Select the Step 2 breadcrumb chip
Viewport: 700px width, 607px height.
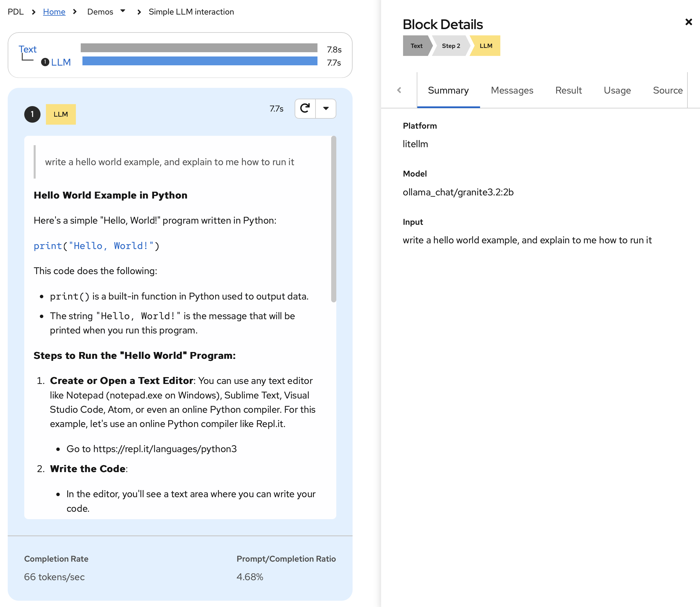point(451,46)
